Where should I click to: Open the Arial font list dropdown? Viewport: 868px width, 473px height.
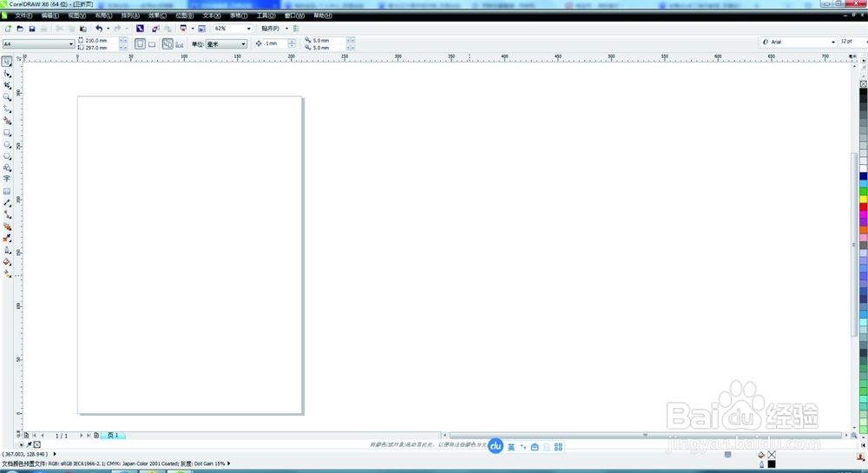(x=833, y=42)
